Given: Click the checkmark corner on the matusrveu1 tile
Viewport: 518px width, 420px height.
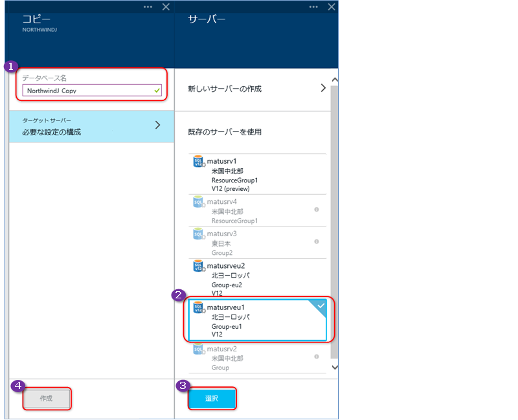Looking at the screenshot, I should (x=320, y=305).
